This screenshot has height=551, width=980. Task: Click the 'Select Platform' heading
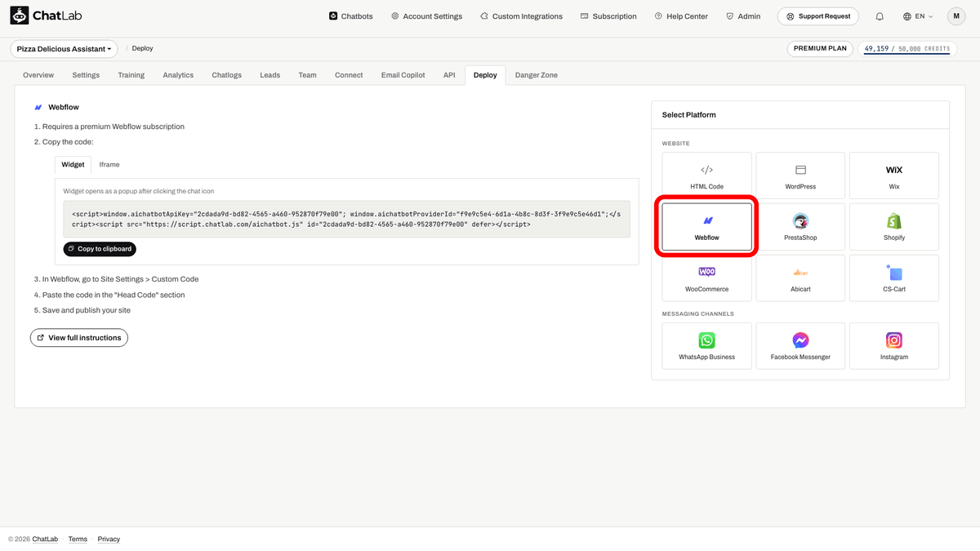tap(688, 115)
